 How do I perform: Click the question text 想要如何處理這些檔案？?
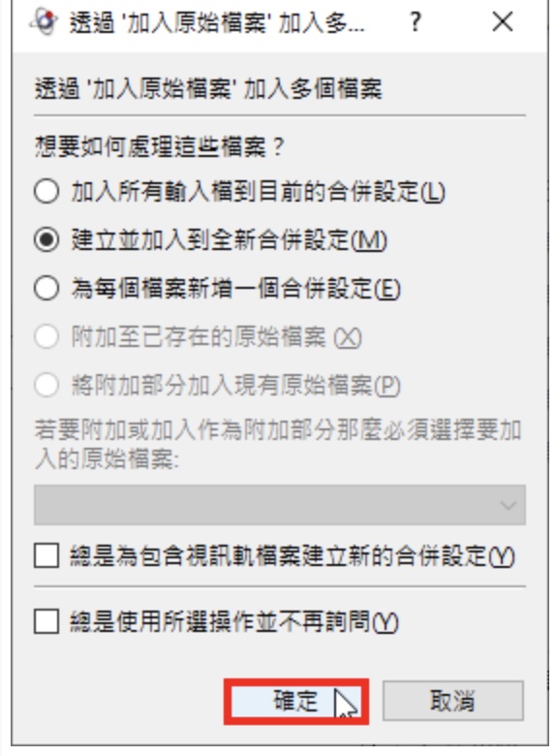pyautogui.click(x=160, y=146)
